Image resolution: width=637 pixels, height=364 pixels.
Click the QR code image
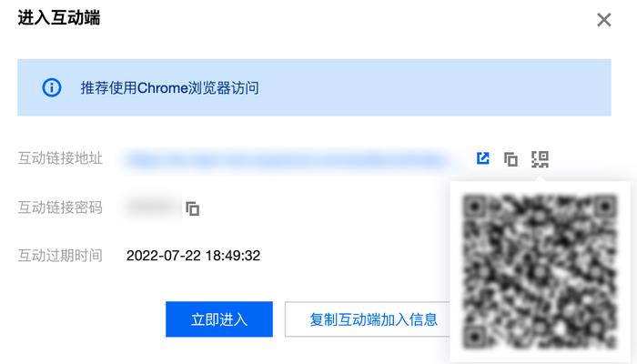pos(540,271)
